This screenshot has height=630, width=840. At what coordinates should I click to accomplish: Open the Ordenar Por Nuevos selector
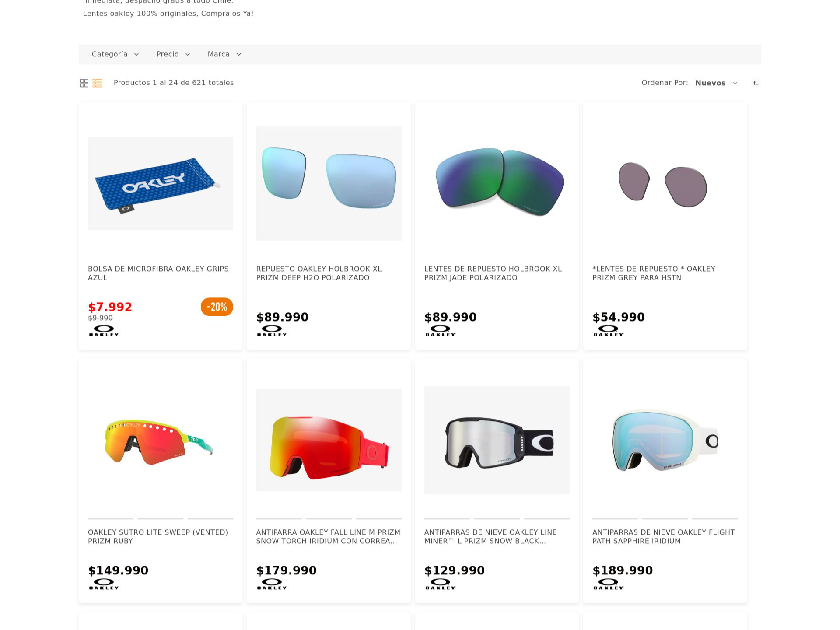tap(716, 83)
